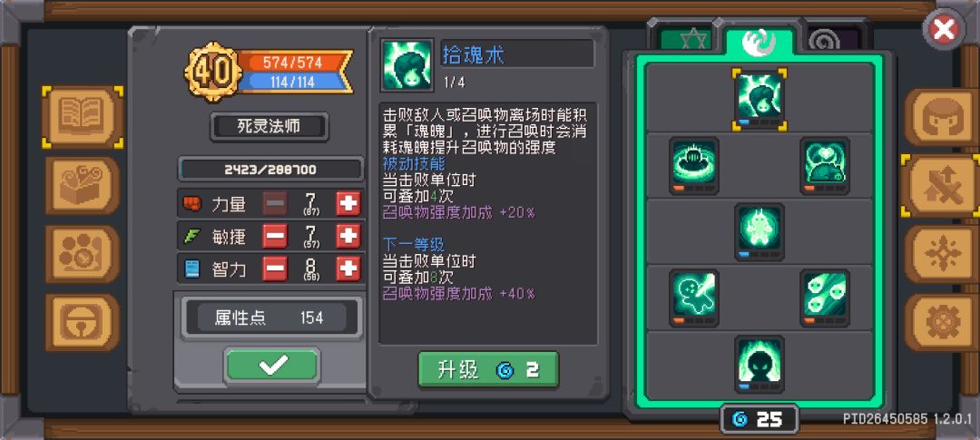980x440 pixels.
Task: Open the treasure chest inventory icon
Action: point(83,185)
